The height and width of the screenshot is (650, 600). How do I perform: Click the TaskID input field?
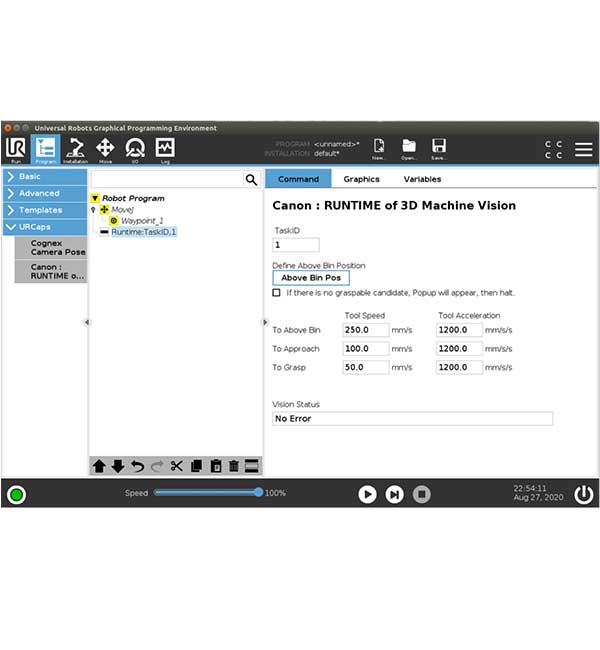click(296, 245)
